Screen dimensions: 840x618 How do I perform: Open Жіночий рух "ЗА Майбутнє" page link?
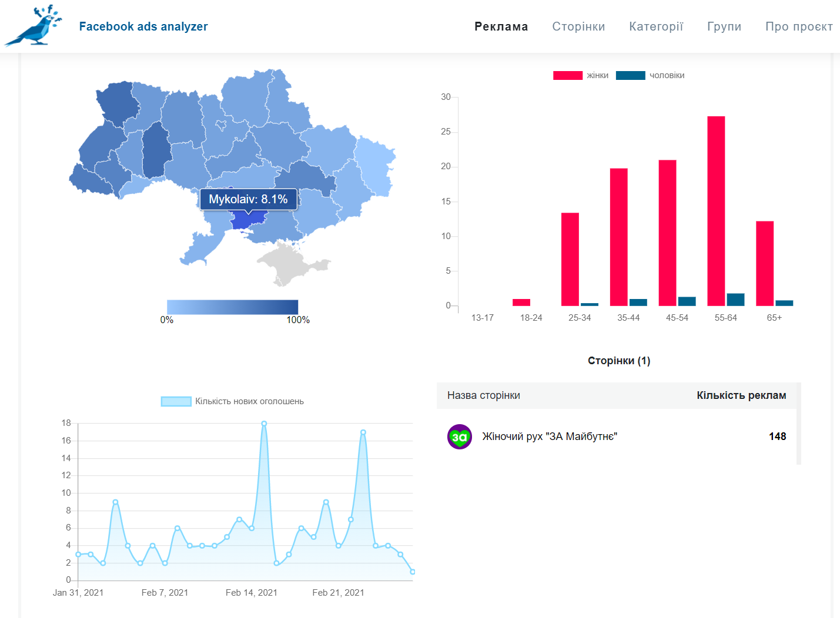click(550, 436)
